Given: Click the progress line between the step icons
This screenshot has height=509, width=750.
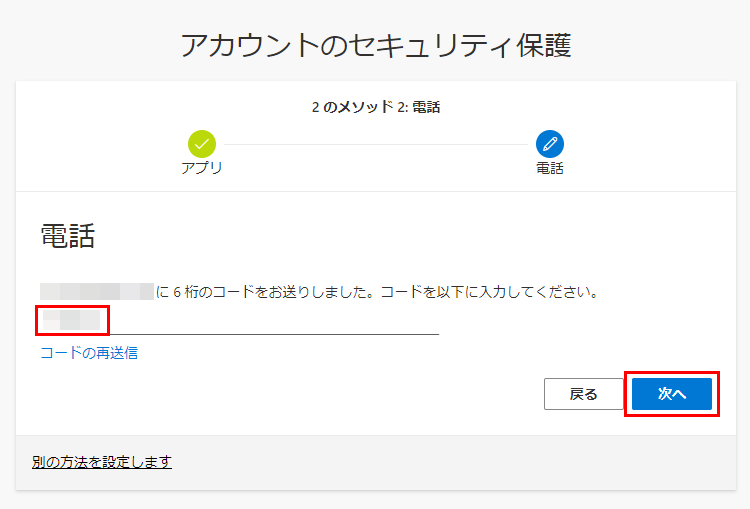Looking at the screenshot, I should pyautogui.click(x=375, y=143).
